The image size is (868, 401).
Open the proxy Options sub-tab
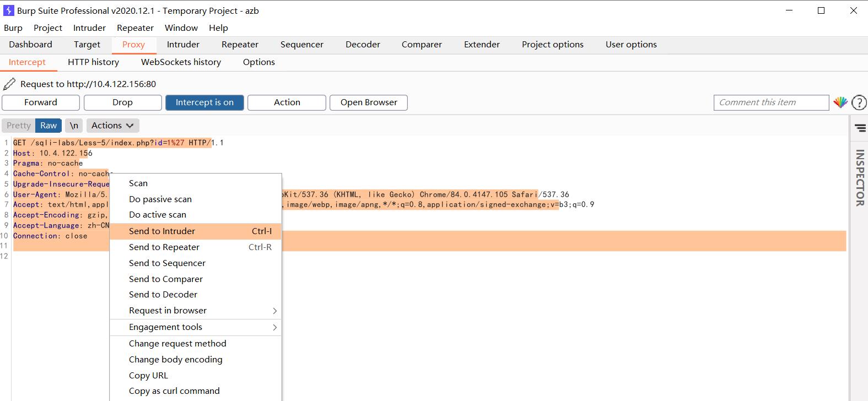(258, 62)
